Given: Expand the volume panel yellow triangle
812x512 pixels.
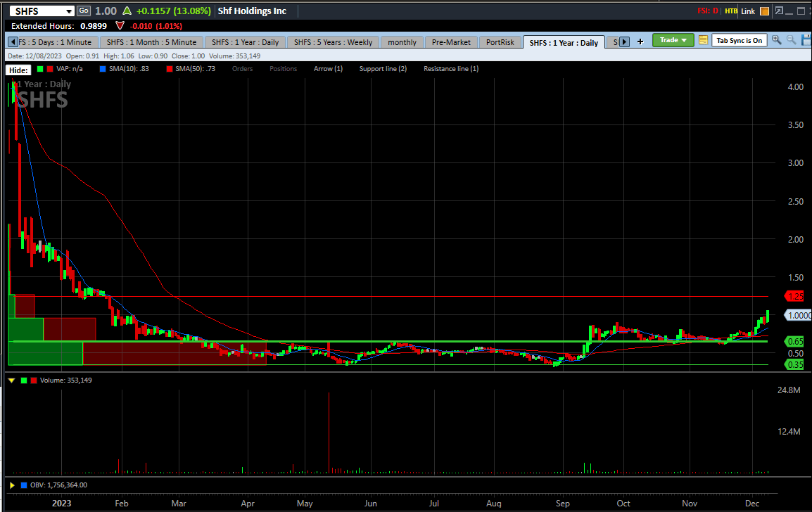Looking at the screenshot, I should 11,380.
